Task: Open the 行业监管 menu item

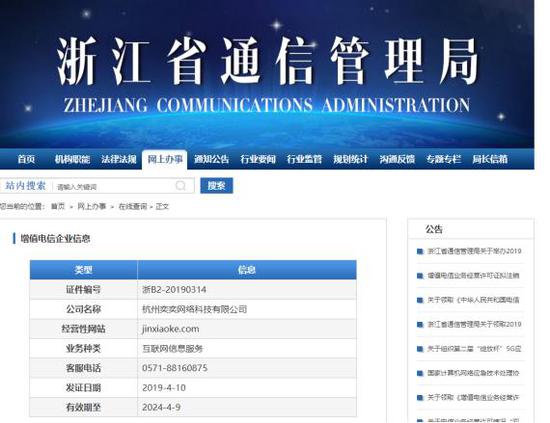Action: (x=304, y=159)
